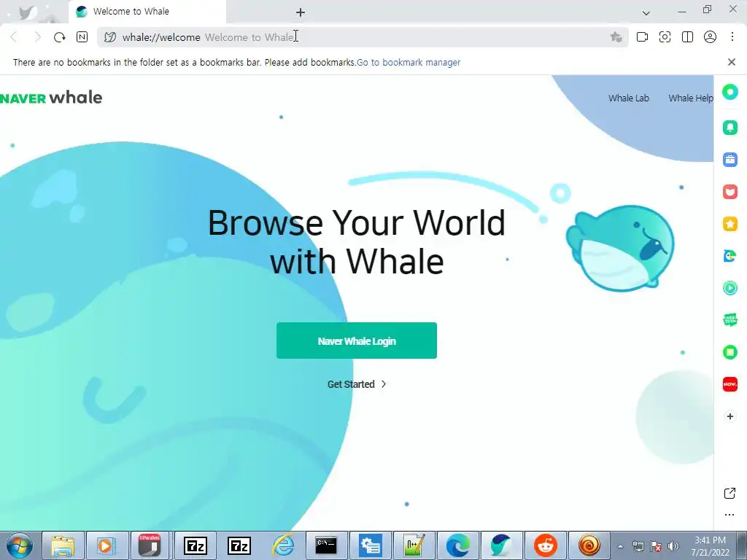Launch Windows Media Player from taskbar
747x560 pixels.
coord(107,545)
